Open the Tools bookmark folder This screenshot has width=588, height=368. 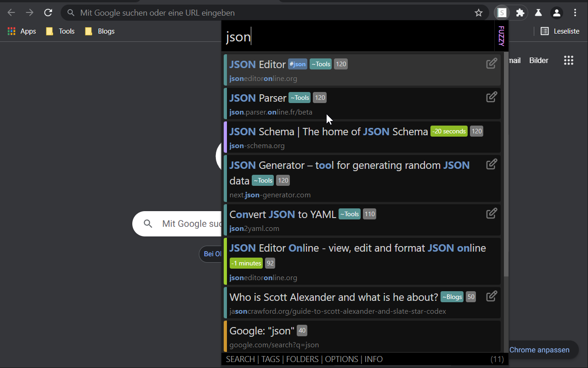60,31
